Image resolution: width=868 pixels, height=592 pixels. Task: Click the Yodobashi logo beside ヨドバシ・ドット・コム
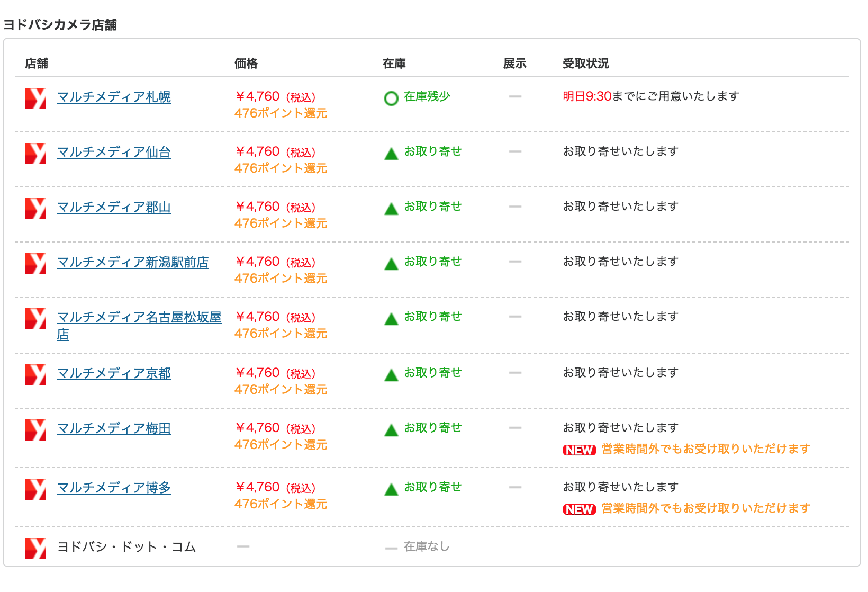(x=35, y=549)
